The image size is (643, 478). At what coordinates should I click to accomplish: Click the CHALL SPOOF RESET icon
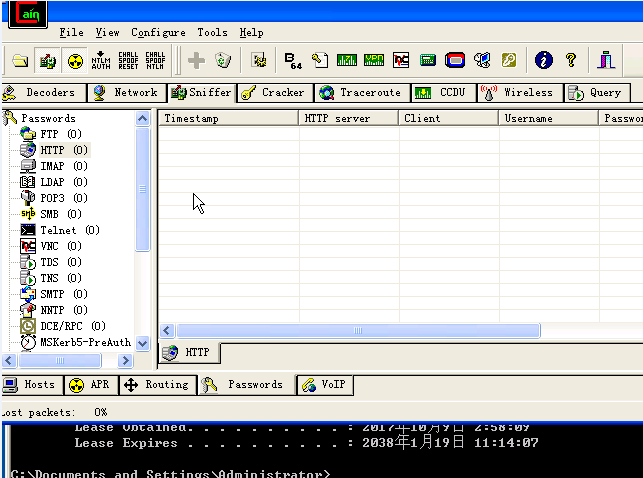[128, 61]
